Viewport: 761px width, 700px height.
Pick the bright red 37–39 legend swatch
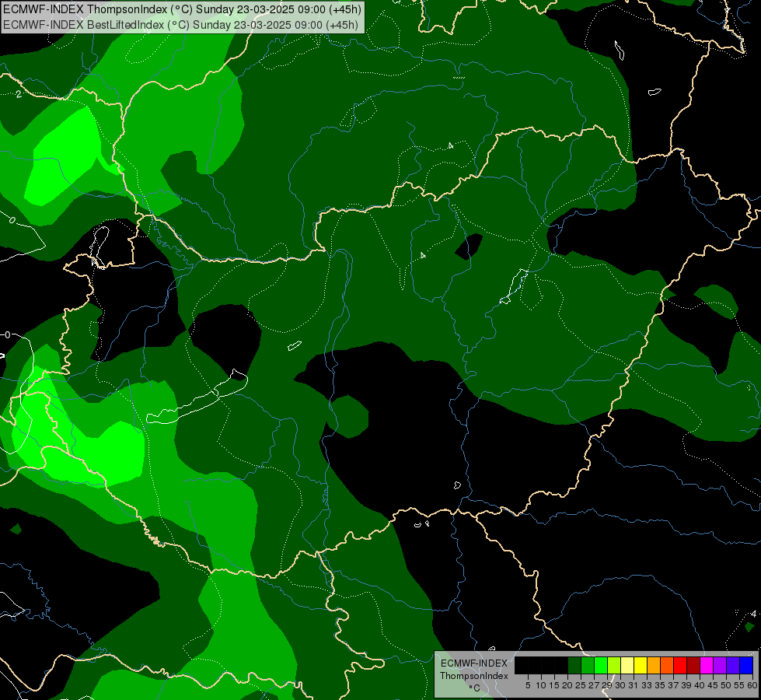[680, 665]
